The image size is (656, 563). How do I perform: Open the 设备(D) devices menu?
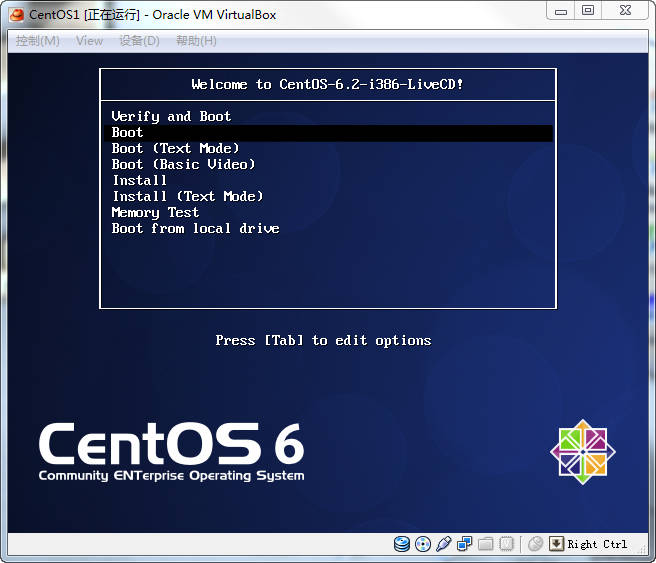tap(139, 41)
